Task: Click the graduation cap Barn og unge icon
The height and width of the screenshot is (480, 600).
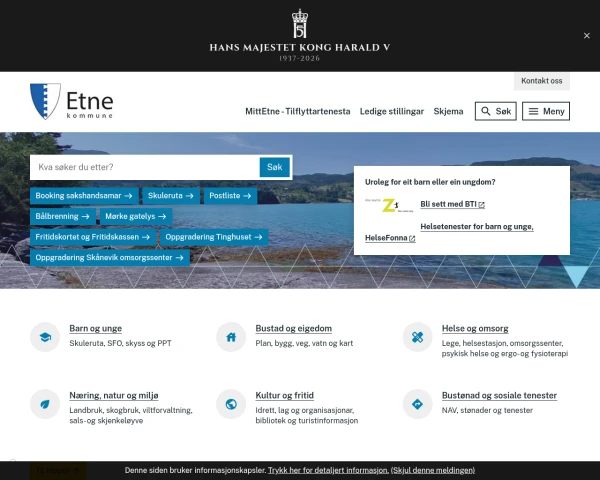Action: pyautogui.click(x=45, y=337)
